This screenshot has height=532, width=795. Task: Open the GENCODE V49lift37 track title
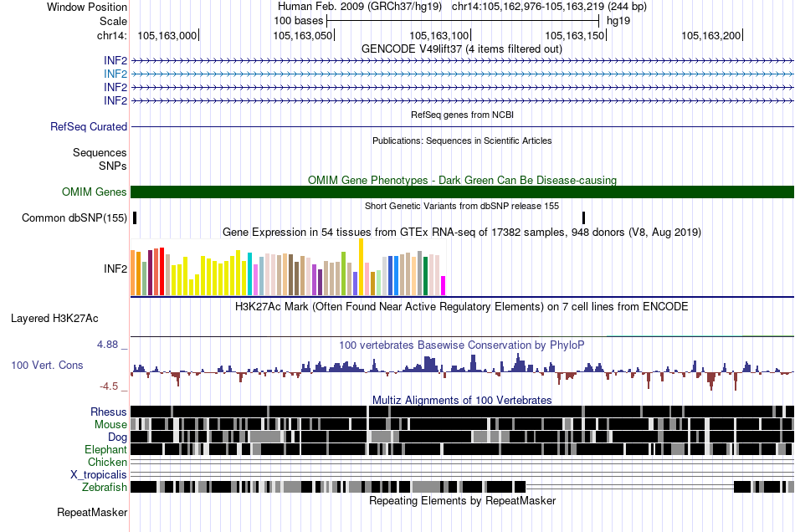pos(461,49)
